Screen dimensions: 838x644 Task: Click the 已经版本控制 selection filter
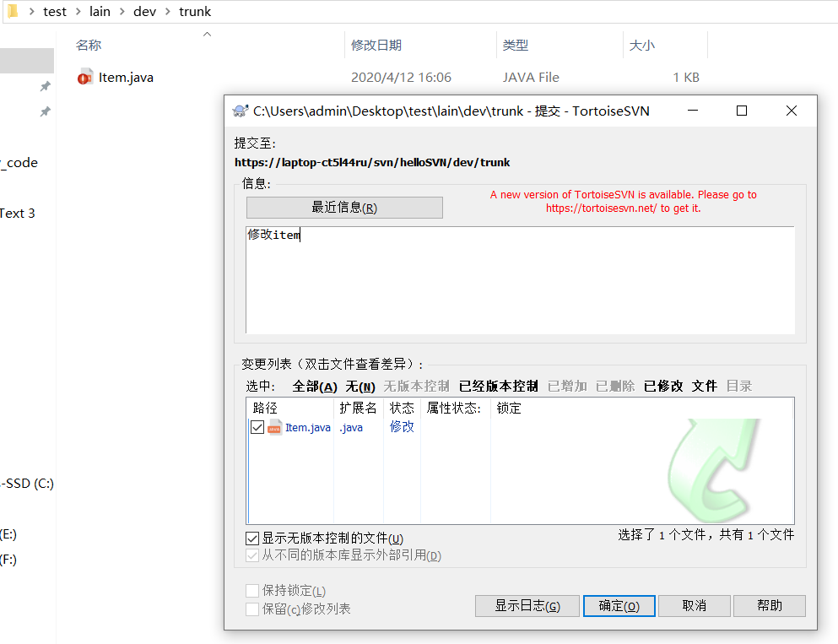(x=498, y=387)
